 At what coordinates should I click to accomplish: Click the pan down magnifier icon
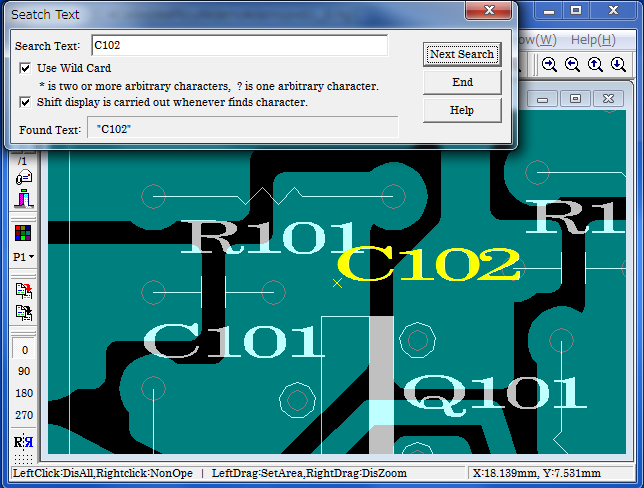point(619,64)
